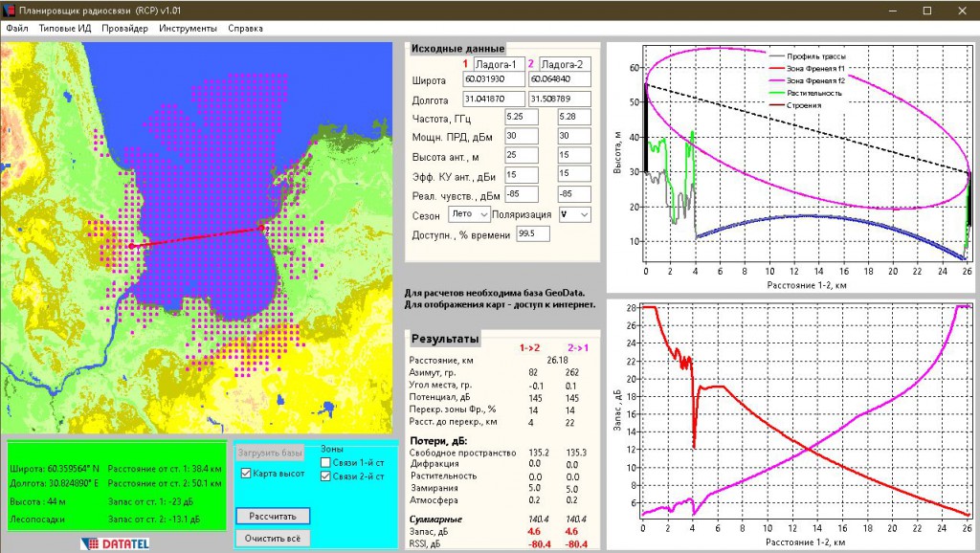Click the Ладога-1 station name field

click(499, 63)
